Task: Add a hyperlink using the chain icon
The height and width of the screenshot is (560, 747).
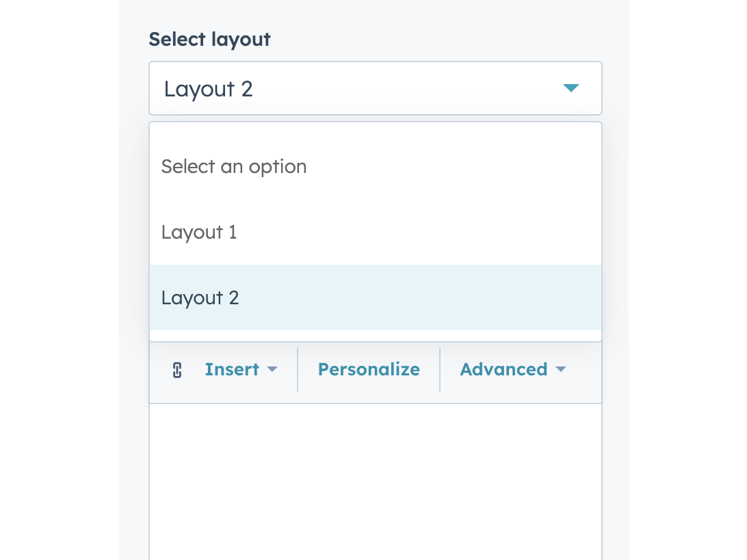Action: click(177, 369)
